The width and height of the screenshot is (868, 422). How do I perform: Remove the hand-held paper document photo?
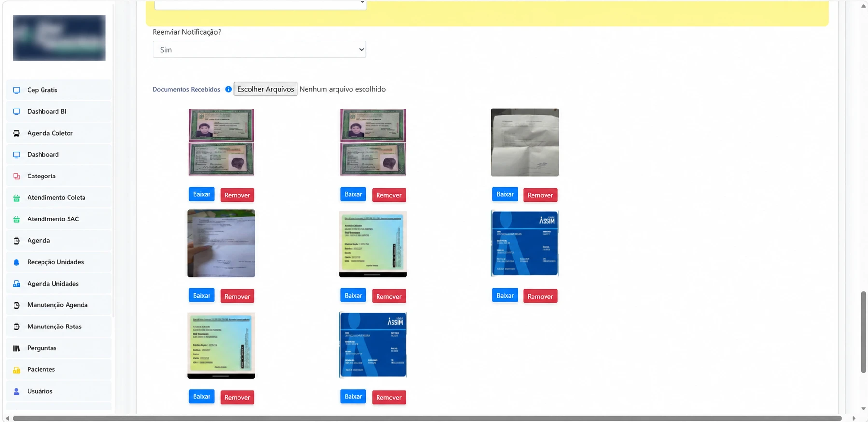pos(237,297)
